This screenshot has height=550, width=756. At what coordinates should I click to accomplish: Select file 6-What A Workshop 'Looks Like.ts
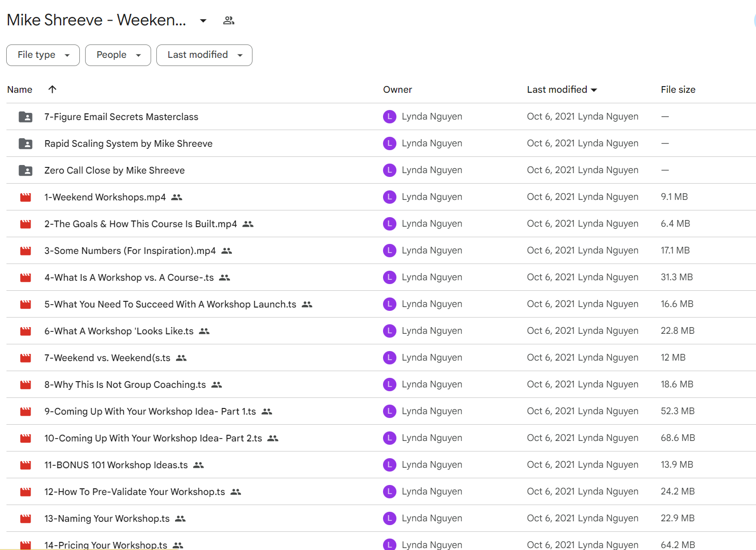tap(119, 331)
